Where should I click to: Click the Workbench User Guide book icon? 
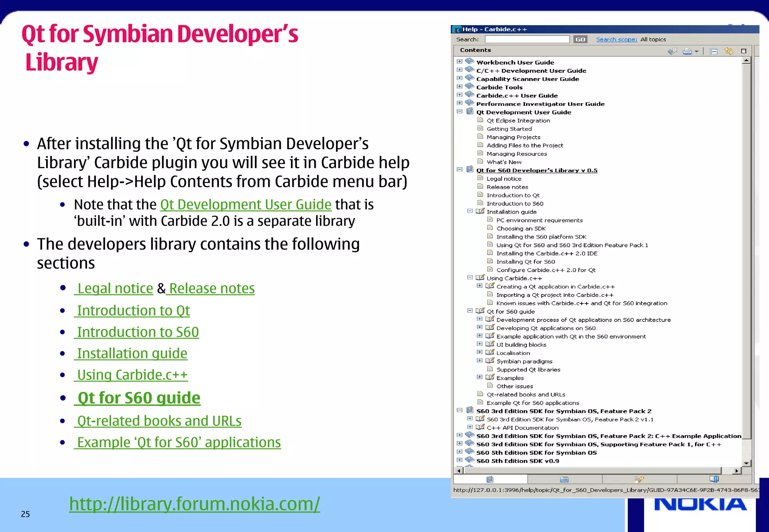(470, 61)
